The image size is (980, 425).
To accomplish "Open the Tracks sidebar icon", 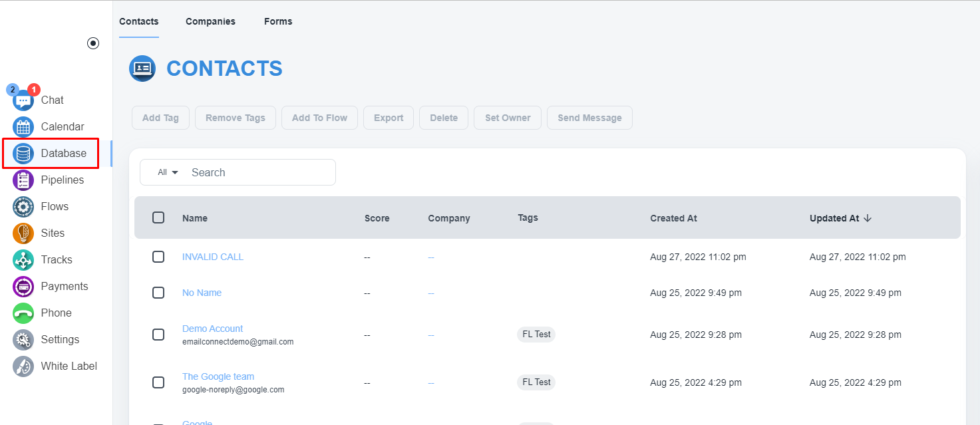I will (23, 260).
